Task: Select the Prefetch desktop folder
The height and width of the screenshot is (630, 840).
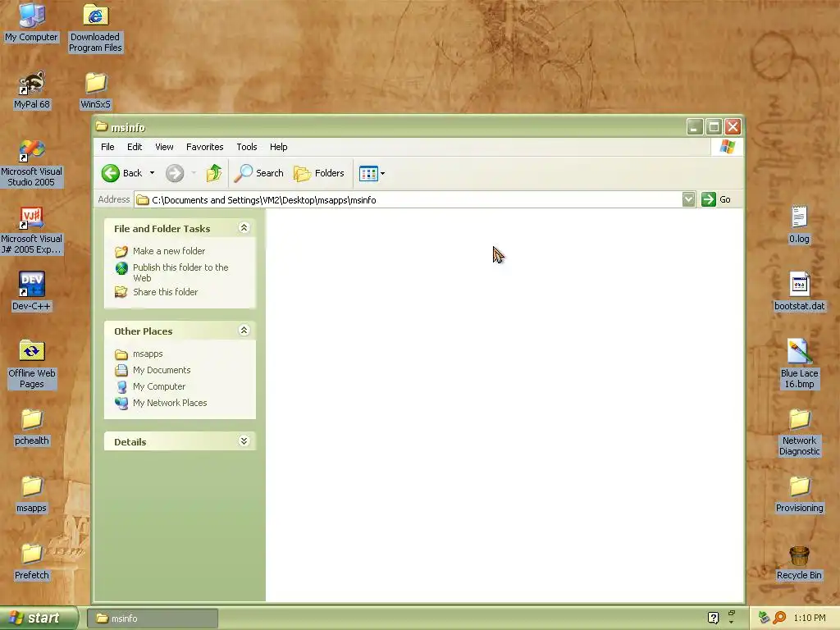Action: (32, 561)
